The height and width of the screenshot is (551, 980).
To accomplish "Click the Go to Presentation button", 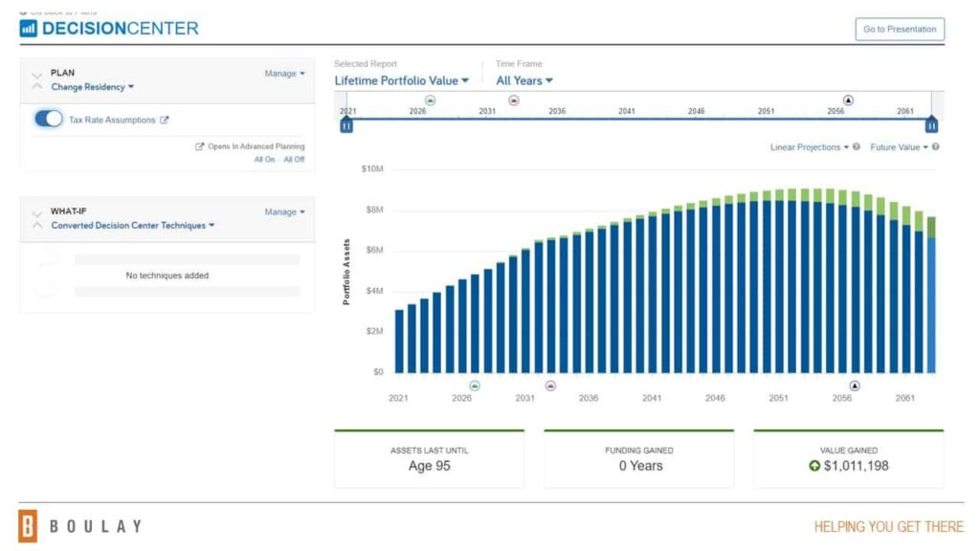I will point(899,30).
